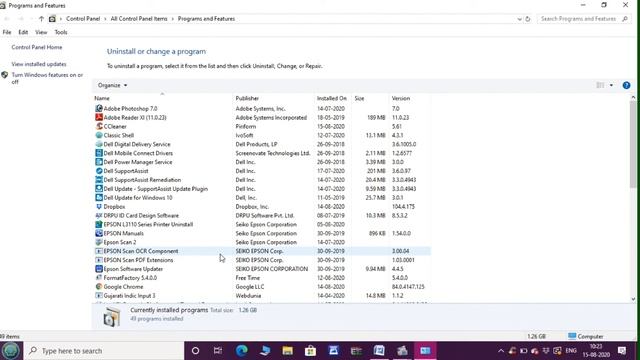Open the Organize dropdown
Screen dimensions: 640x360
click(112, 85)
